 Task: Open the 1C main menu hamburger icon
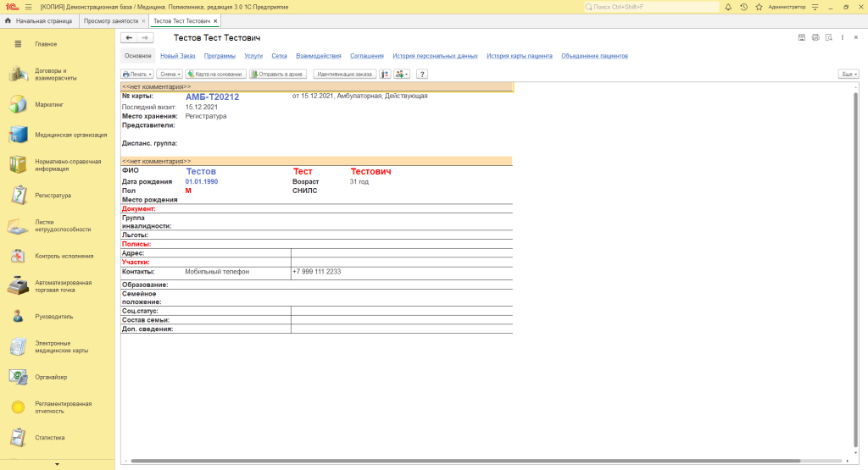pos(28,7)
